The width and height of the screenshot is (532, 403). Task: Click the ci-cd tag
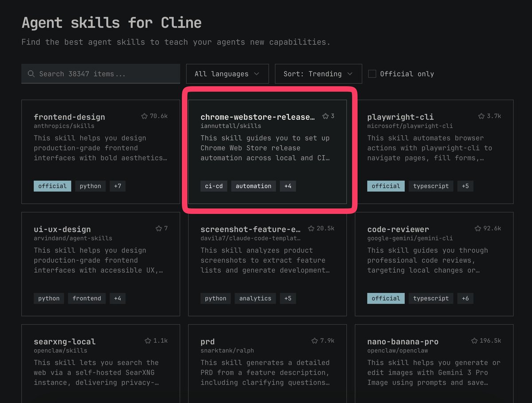coord(214,186)
